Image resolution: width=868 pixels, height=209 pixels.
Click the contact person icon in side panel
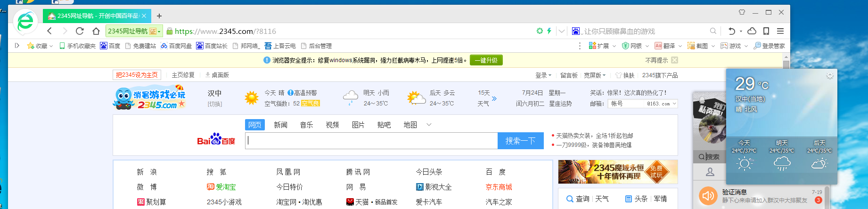pyautogui.click(x=710, y=172)
